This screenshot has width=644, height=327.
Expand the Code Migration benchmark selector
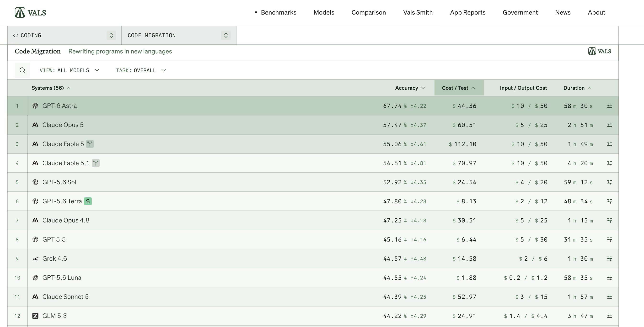[179, 35]
